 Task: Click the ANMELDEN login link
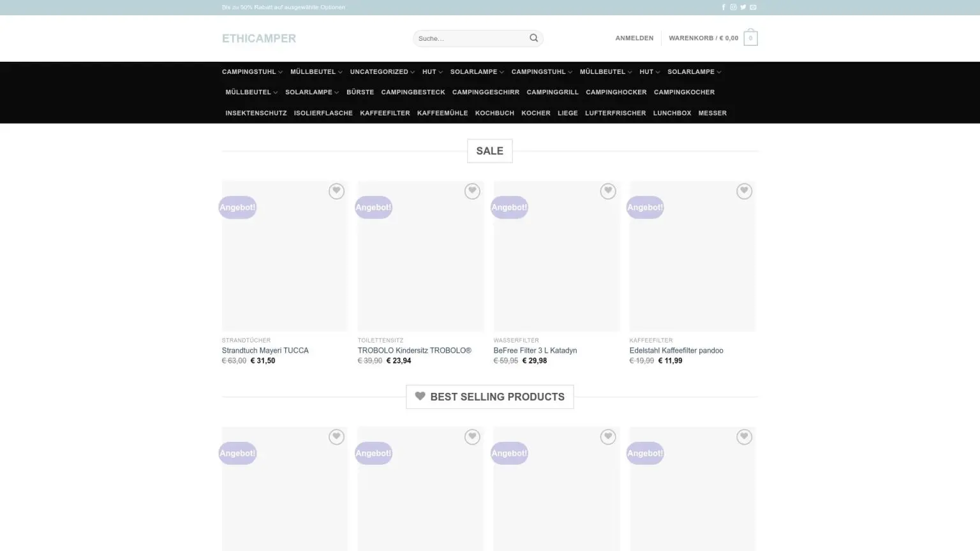634,38
